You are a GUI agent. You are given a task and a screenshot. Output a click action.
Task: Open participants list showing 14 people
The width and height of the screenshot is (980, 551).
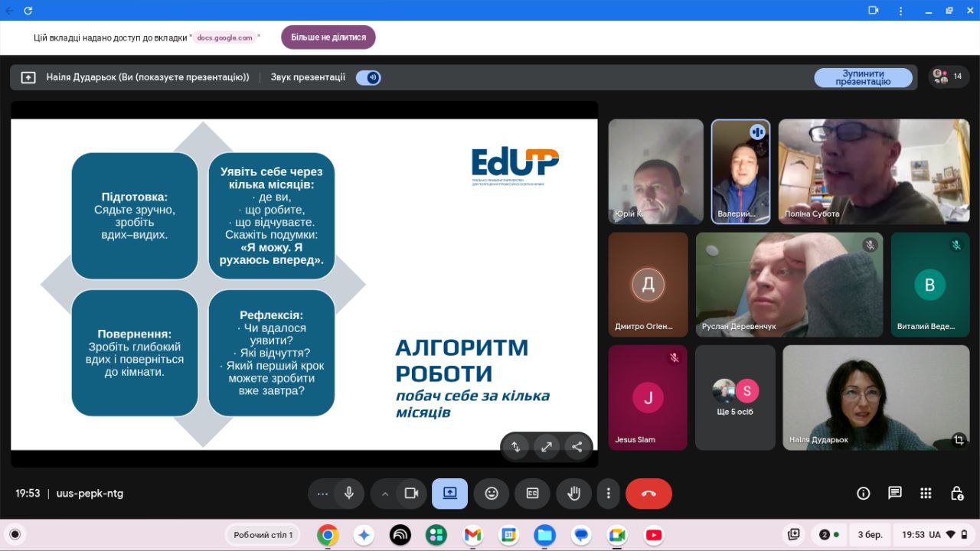[948, 77]
